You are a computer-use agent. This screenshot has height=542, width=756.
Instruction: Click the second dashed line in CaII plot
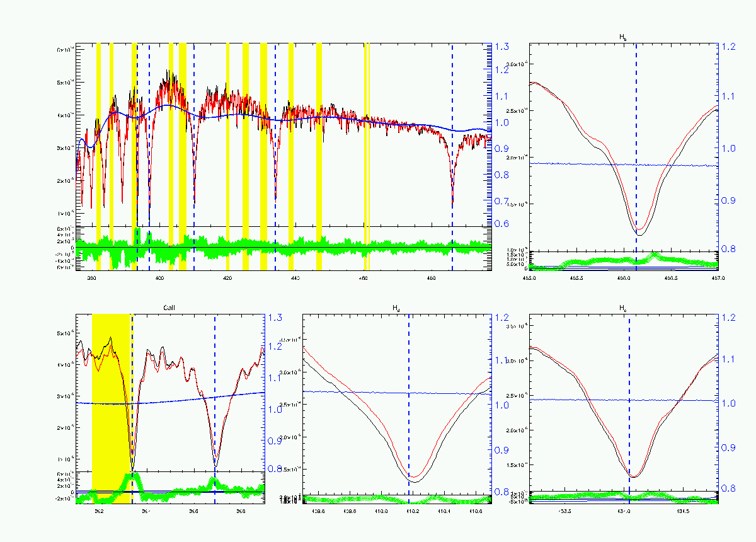pos(215,403)
